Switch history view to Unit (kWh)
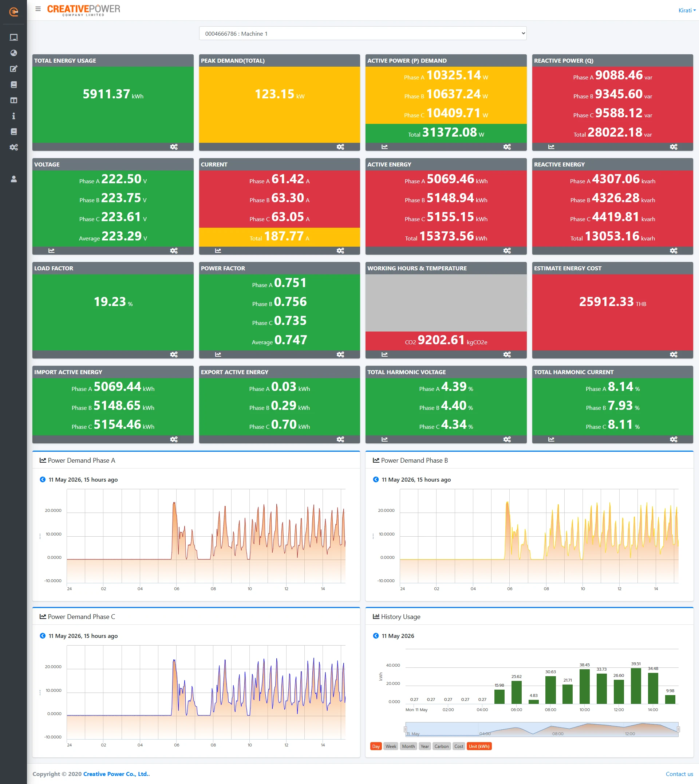Image resolution: width=699 pixels, height=784 pixels. click(479, 746)
